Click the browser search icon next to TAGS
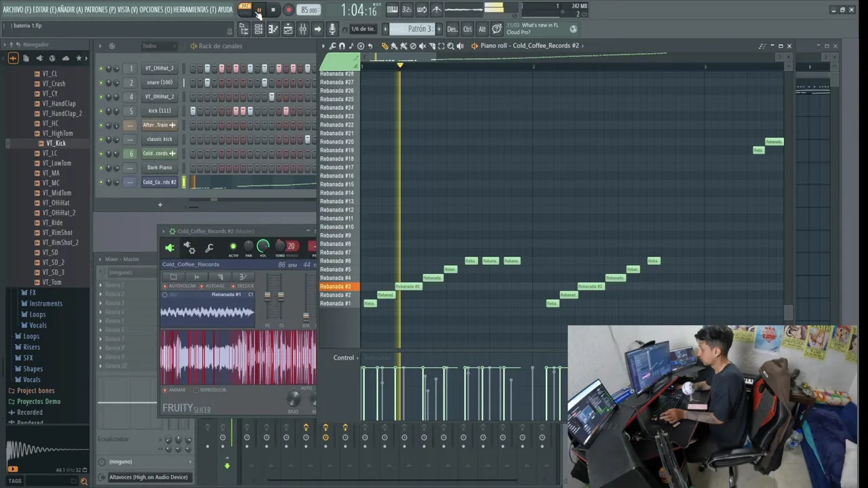 click(x=84, y=481)
